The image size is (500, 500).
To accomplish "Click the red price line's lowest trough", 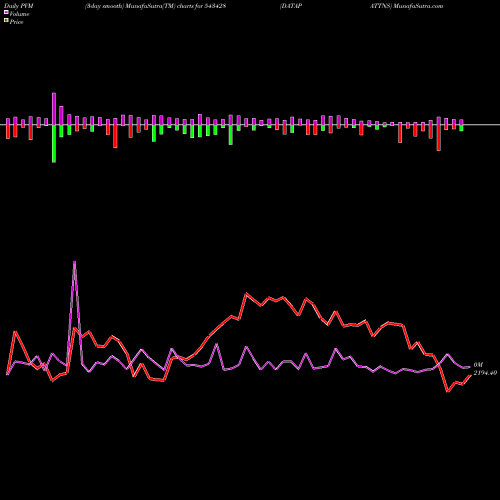I will pos(448,392).
